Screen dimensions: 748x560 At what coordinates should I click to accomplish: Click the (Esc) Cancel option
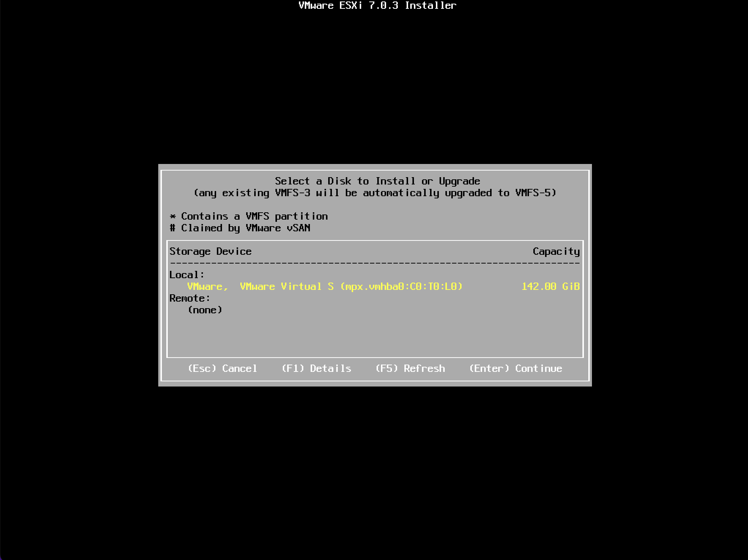[x=222, y=368]
